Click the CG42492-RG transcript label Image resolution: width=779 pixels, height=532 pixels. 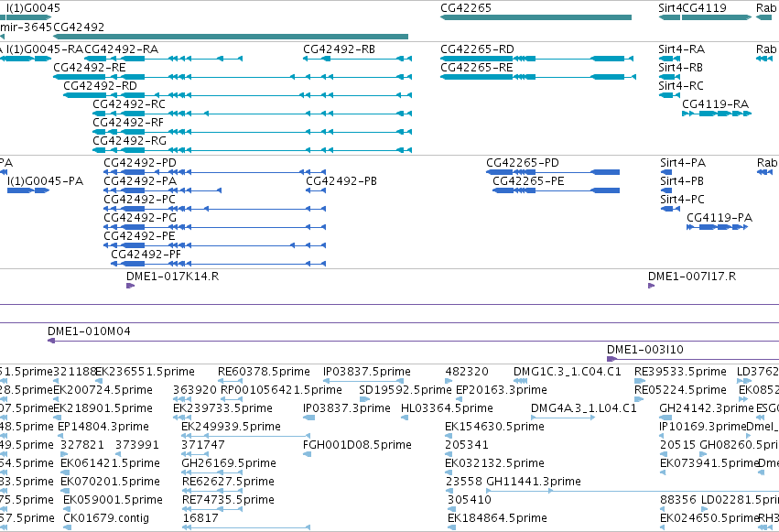[x=130, y=141]
